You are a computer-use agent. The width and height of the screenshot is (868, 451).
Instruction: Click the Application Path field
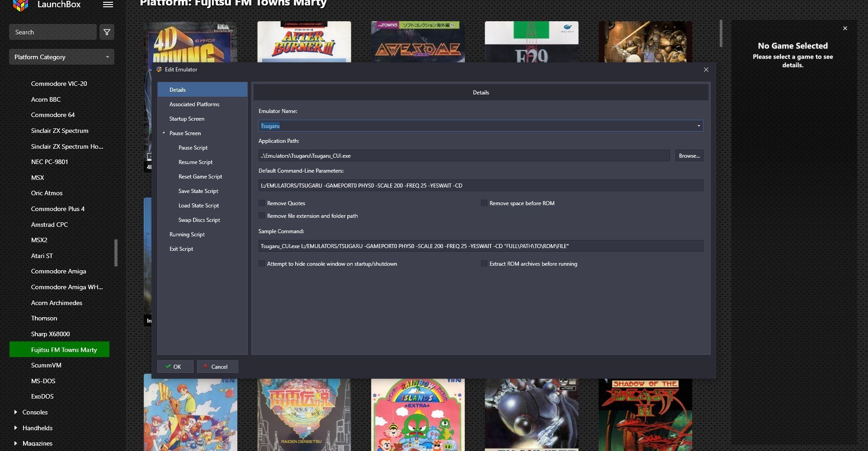464,155
